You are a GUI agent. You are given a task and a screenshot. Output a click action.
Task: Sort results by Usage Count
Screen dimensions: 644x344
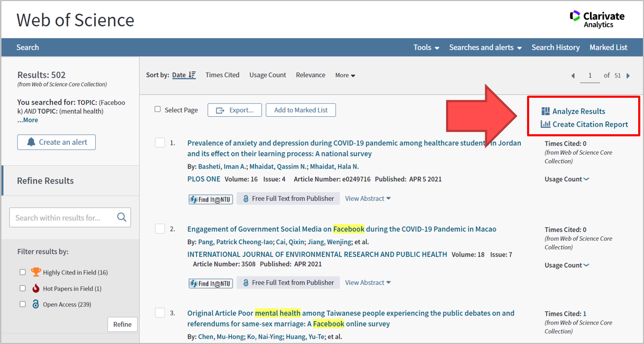(268, 75)
